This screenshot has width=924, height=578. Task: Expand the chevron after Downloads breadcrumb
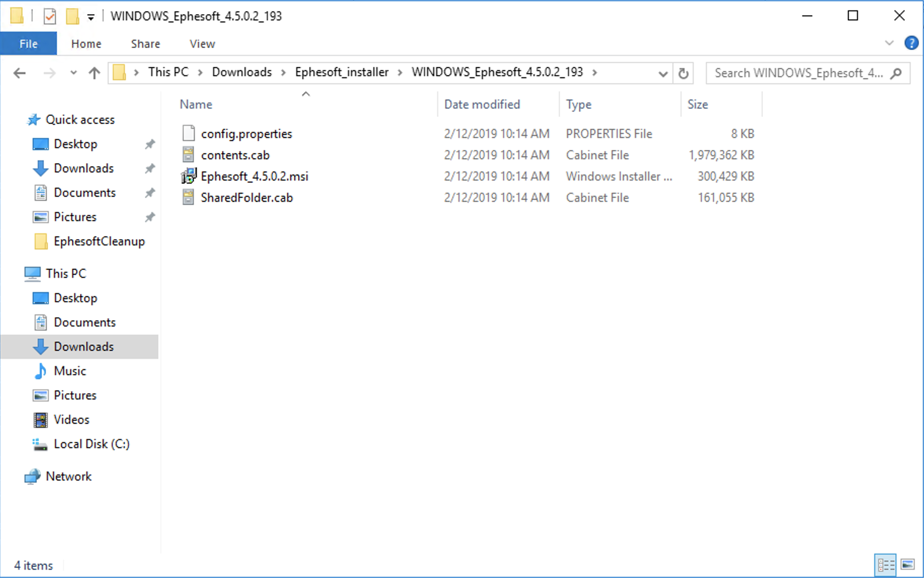click(283, 73)
